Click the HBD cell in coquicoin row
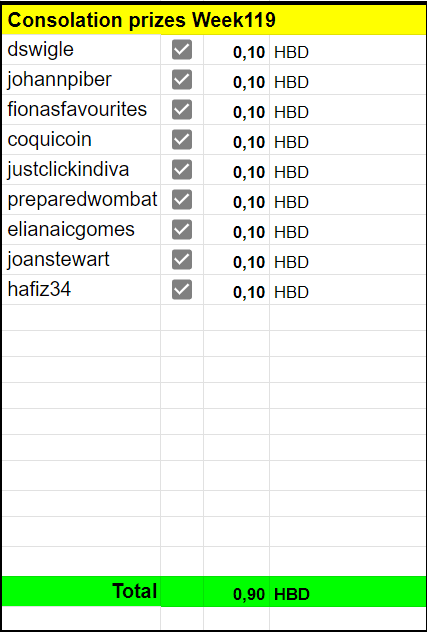 347,139
